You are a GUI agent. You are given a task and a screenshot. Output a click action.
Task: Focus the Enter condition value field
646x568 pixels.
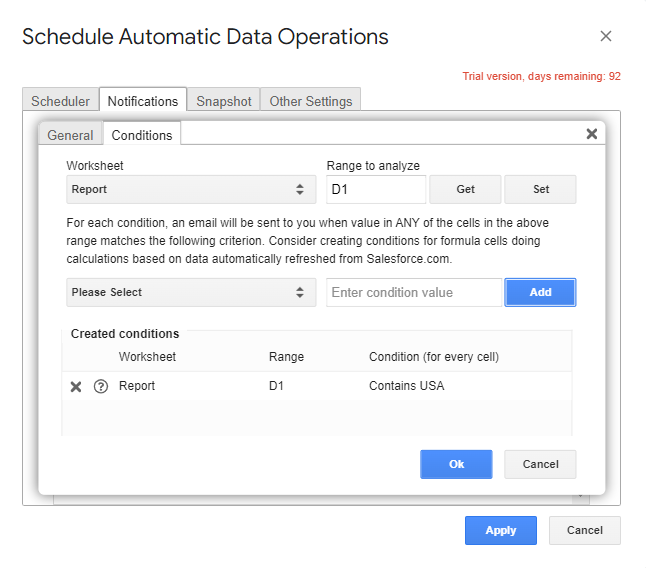[414, 292]
